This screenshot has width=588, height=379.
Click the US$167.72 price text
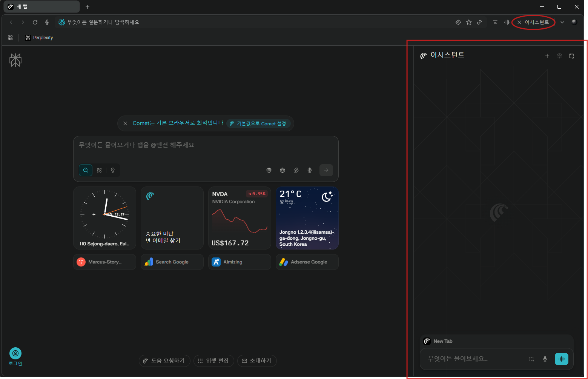pyautogui.click(x=230, y=243)
